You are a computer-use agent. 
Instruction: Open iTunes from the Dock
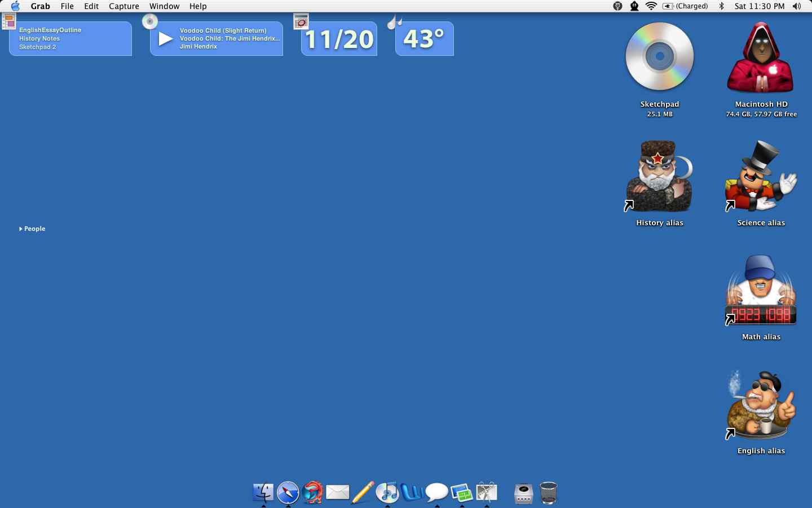pos(387,492)
